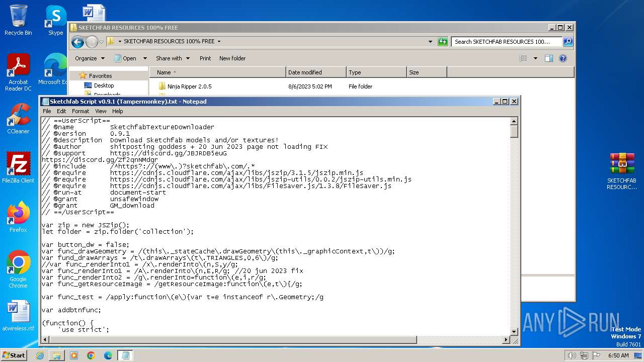Open the recent pages dropdown beside navigation arrows
Screen dimensions: 644x362
pos(102,42)
